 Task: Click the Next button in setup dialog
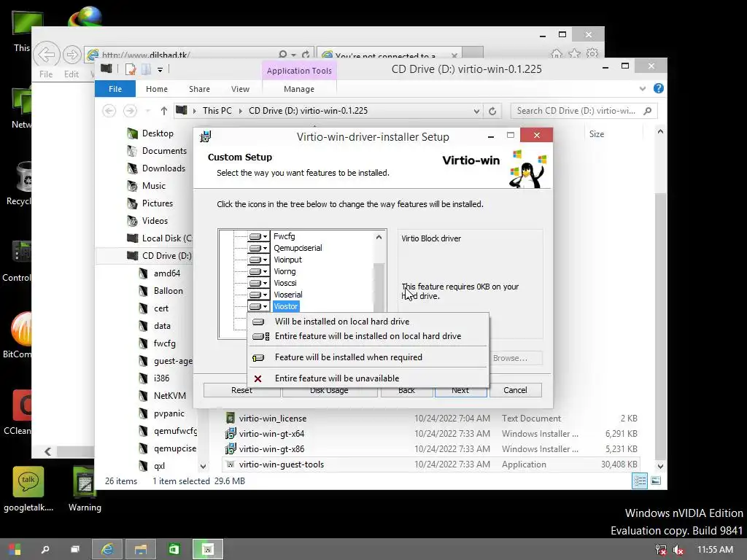(460, 391)
